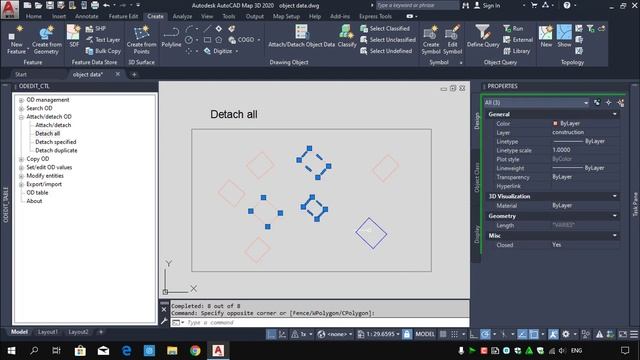Open workspace switching gear
Viewport: 640px width, 360px height.
pos(566,334)
